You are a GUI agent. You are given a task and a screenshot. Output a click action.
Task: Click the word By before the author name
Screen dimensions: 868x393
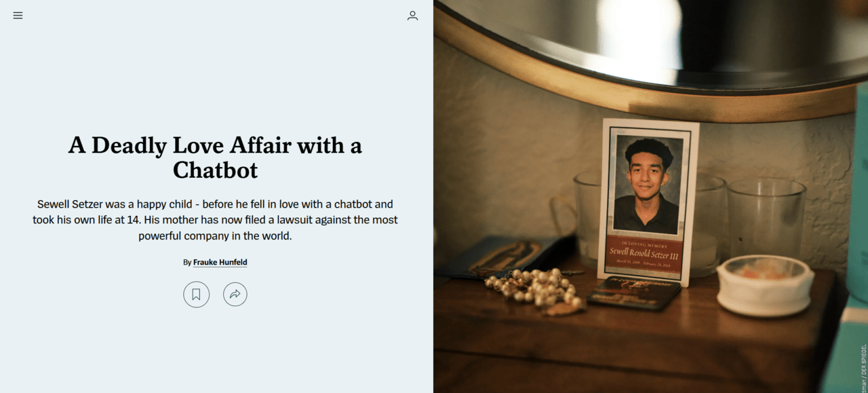[187, 262]
